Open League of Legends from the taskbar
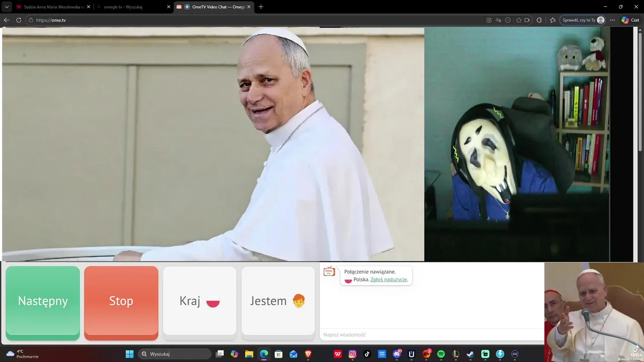Image resolution: width=644 pixels, height=362 pixels. pos(456,354)
